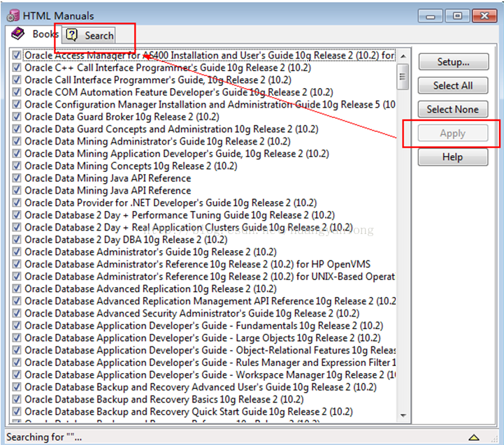
Task: Click the list scrollbar up arrow
Action: pyautogui.click(x=403, y=56)
